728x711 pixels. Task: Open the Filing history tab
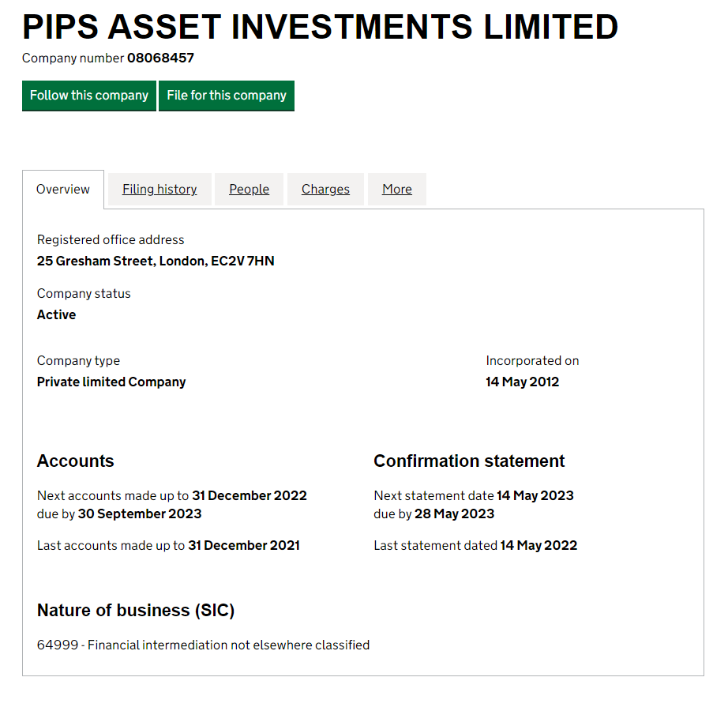click(159, 190)
